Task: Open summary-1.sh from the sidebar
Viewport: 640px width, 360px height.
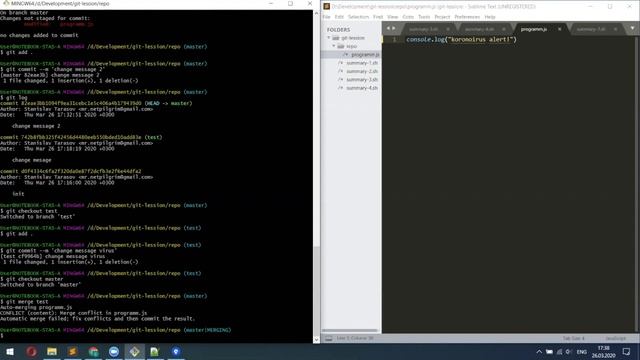Action: tap(362, 63)
